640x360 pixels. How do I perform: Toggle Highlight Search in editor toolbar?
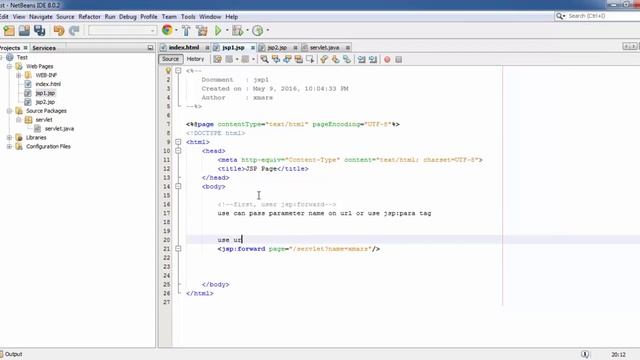tap(299, 60)
